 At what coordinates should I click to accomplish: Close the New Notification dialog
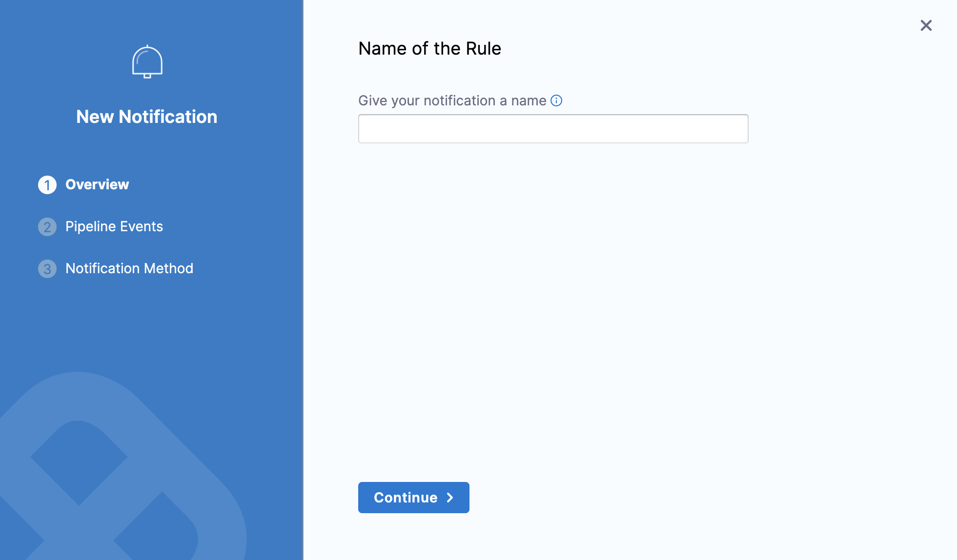click(x=926, y=25)
